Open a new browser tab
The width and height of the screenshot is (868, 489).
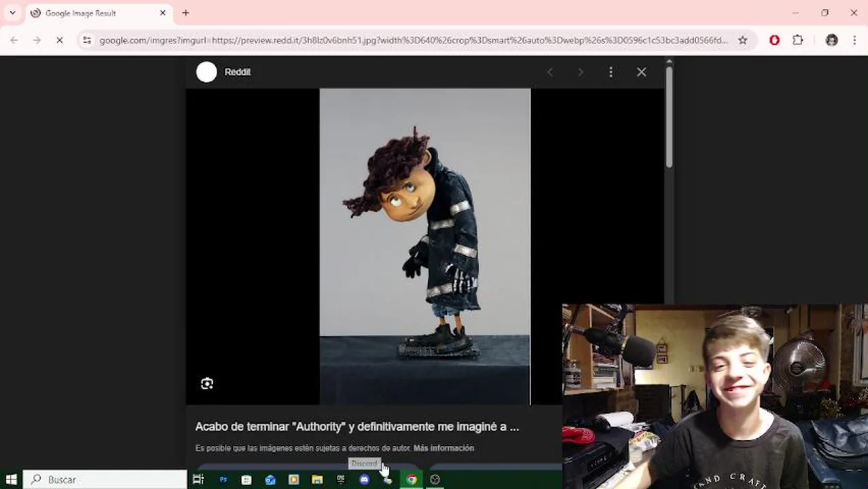click(x=185, y=13)
